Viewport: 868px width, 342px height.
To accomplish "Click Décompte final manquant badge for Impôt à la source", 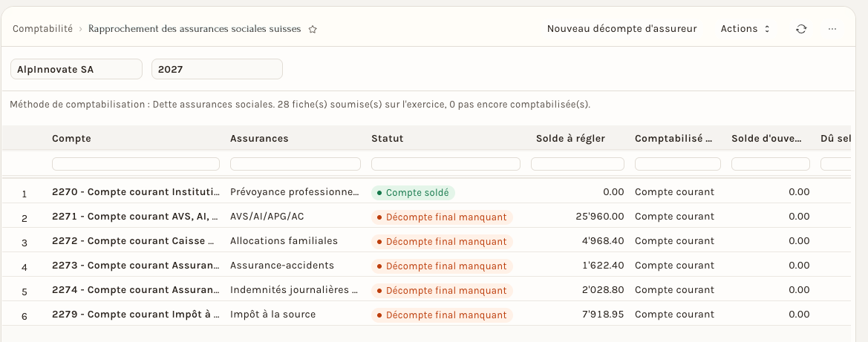I will (442, 315).
